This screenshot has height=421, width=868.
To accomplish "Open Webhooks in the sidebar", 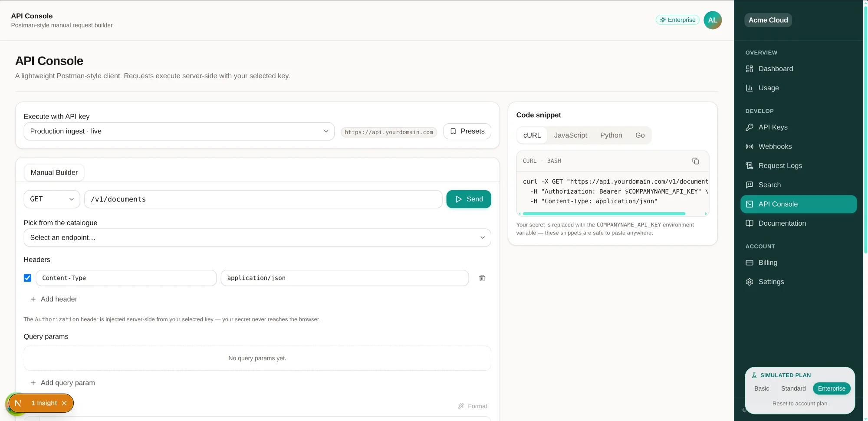I will 799,146.
